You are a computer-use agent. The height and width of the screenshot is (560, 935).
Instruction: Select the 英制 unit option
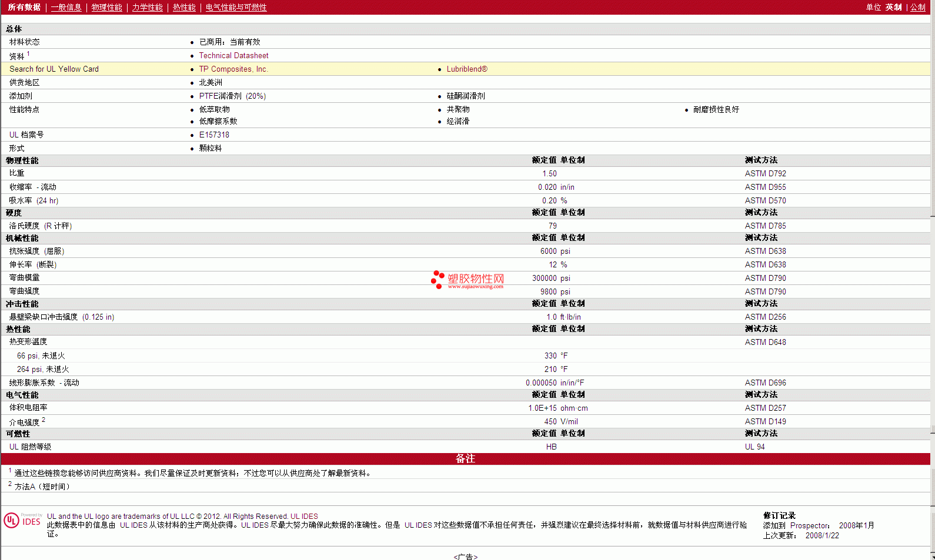coord(894,8)
